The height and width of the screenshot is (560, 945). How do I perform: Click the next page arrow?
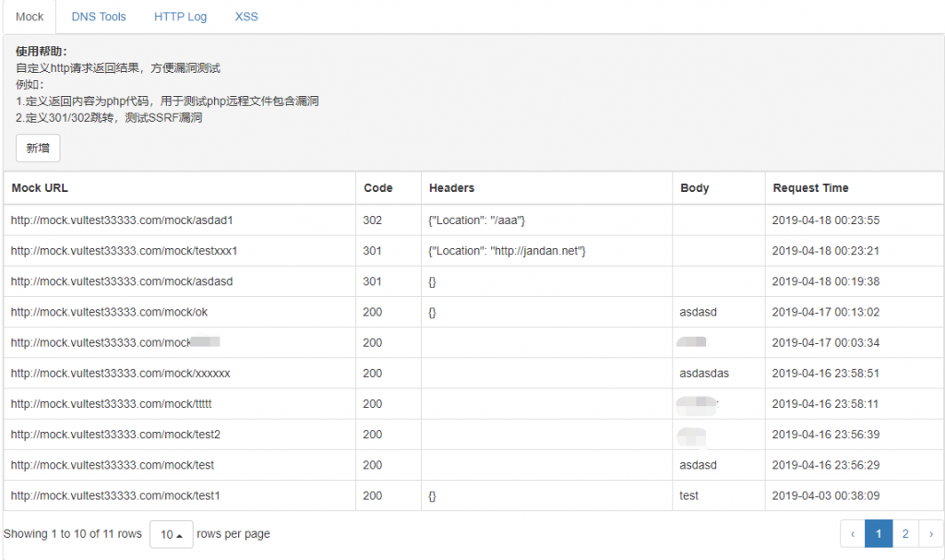click(931, 533)
